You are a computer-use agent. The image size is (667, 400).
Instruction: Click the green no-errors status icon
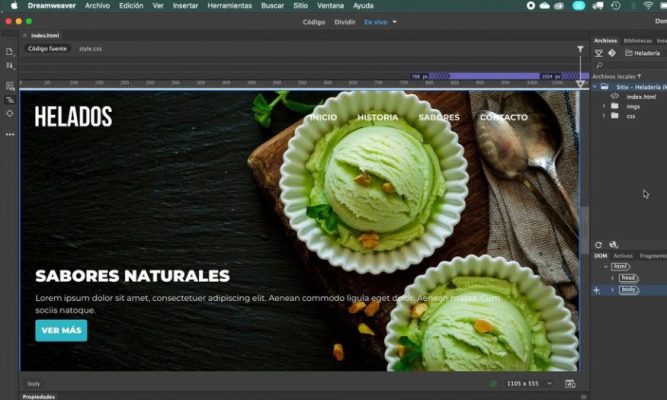(x=493, y=383)
